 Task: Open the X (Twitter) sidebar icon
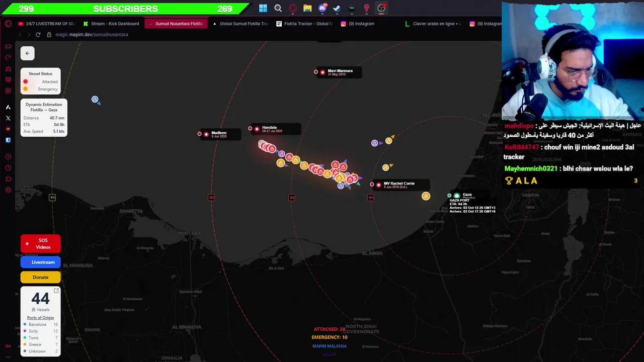(8, 118)
